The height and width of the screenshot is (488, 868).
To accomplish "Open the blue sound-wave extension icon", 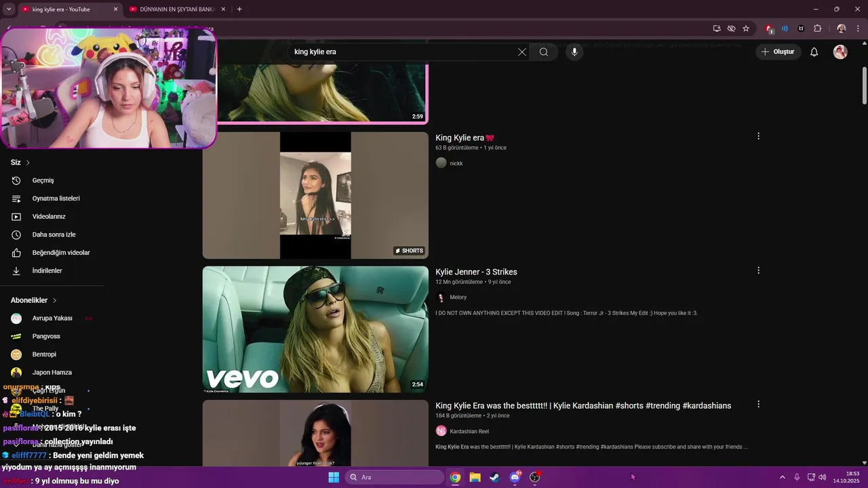I will pyautogui.click(x=785, y=28).
